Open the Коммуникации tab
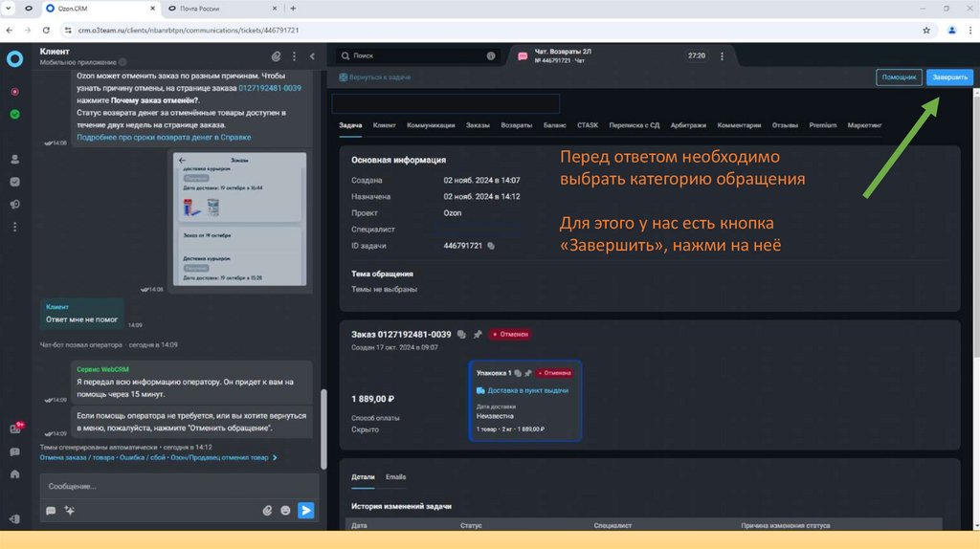Viewport: 980px width, 549px height. [x=431, y=125]
